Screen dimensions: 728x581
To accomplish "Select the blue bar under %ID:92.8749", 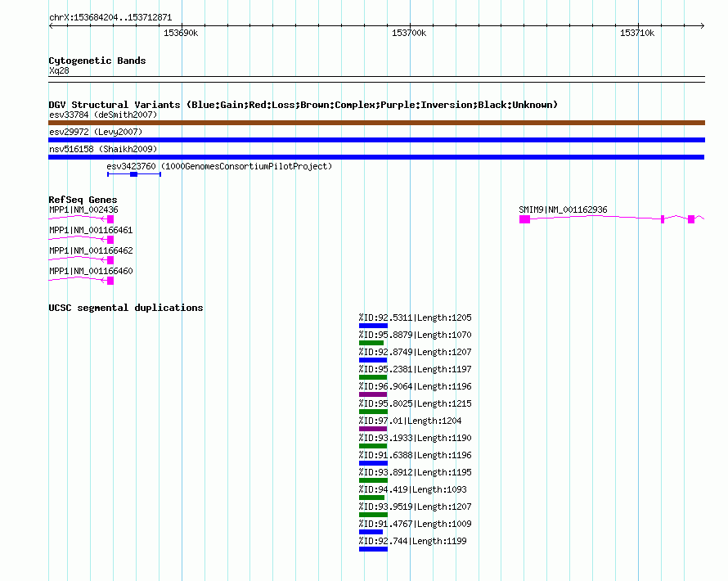I will 373,360.
